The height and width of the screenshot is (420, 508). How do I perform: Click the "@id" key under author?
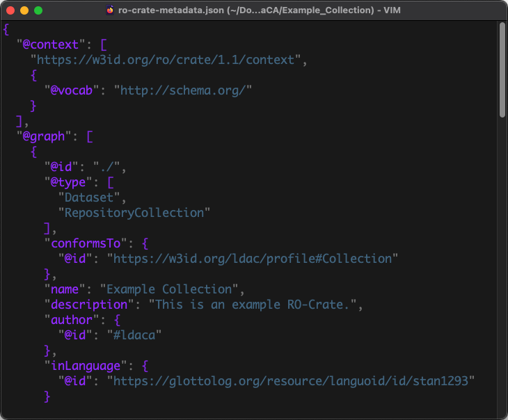point(75,335)
